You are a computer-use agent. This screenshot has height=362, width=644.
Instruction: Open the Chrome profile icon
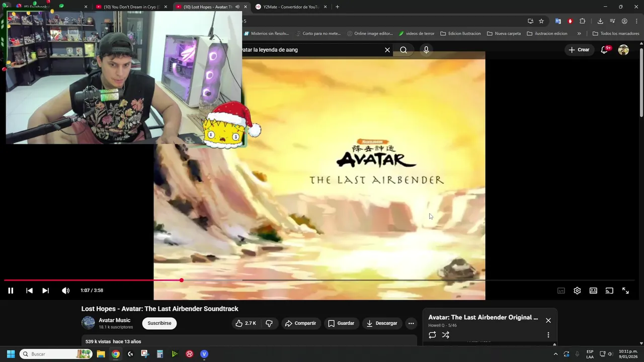624,21
